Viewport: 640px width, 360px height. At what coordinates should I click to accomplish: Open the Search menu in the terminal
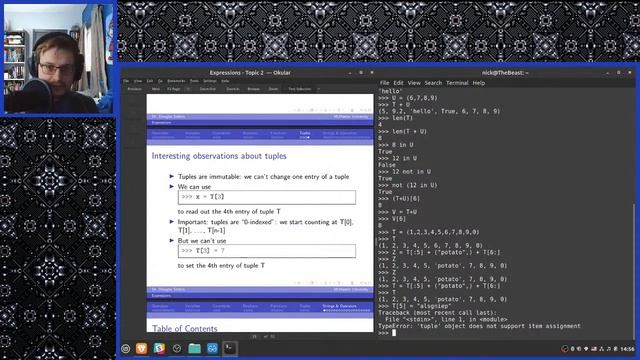[433, 83]
